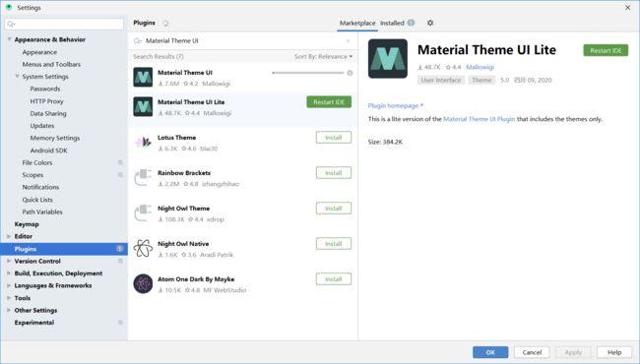Open the Mallowigi vendor link in details
Screen dimensions: 640x364
[x=480, y=67]
